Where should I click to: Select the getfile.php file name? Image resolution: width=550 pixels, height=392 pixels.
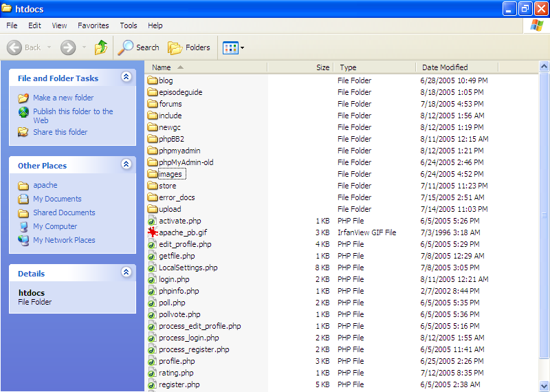177,256
